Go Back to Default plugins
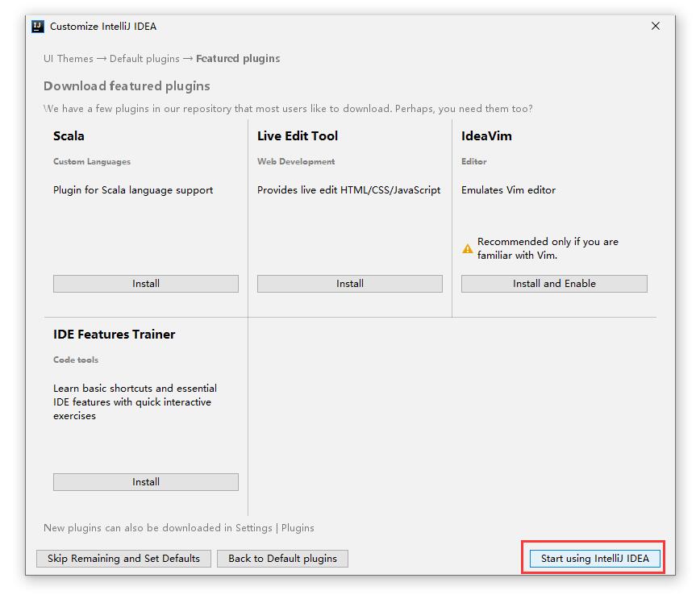 click(282, 559)
